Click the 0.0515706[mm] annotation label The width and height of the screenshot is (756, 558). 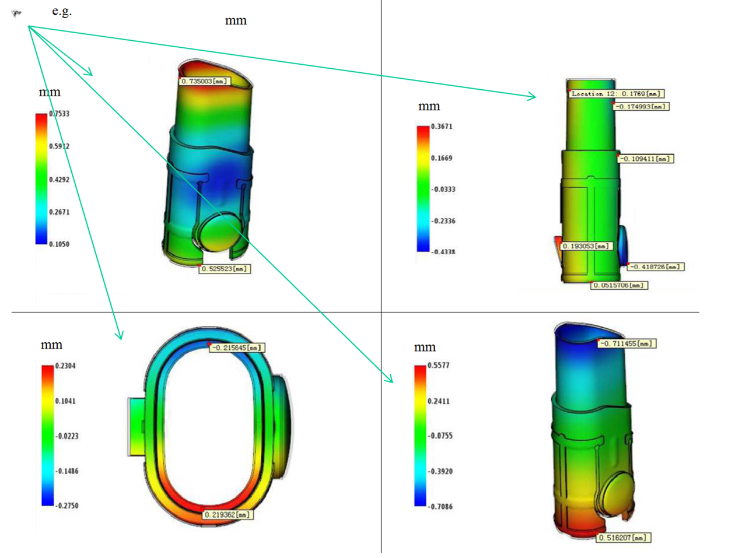[618, 285]
